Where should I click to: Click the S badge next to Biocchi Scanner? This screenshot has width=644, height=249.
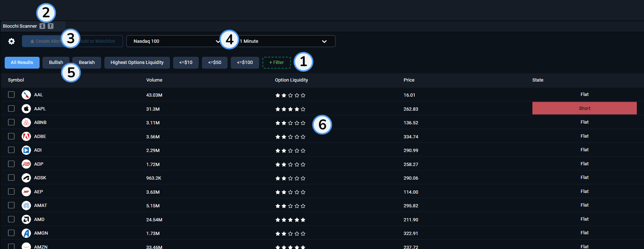(42, 26)
